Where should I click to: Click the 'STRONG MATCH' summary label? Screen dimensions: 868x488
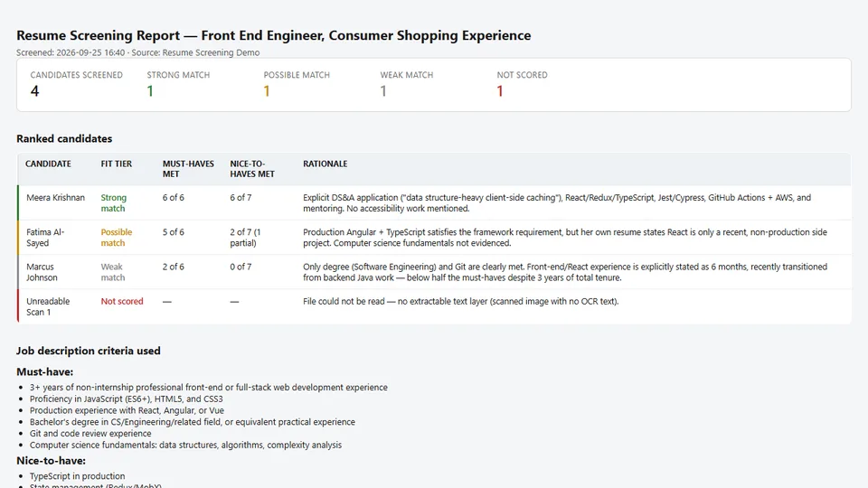pos(178,75)
